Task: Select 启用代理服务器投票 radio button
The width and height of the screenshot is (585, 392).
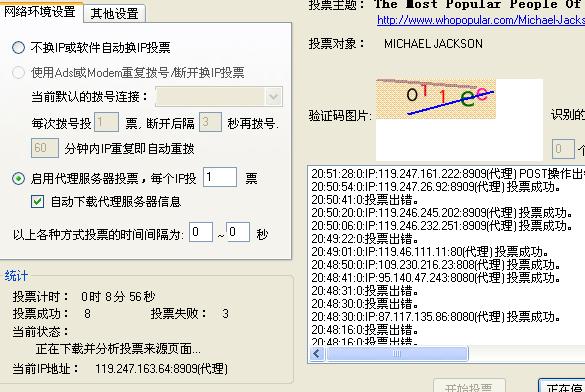Action: click(18, 179)
